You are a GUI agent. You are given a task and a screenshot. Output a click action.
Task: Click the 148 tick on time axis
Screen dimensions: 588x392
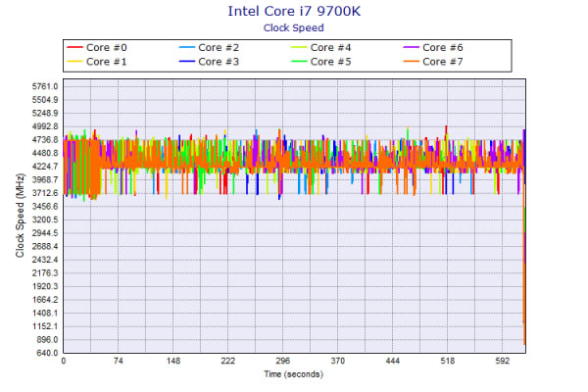(173, 361)
